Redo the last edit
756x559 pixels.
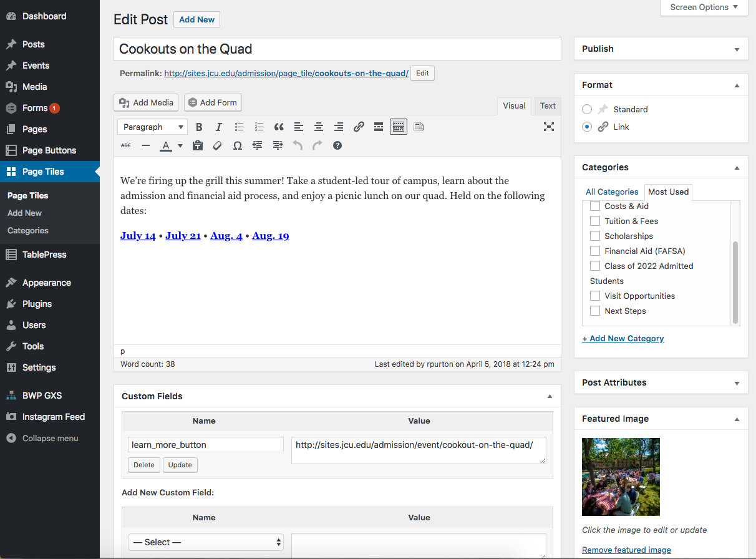[x=317, y=145]
